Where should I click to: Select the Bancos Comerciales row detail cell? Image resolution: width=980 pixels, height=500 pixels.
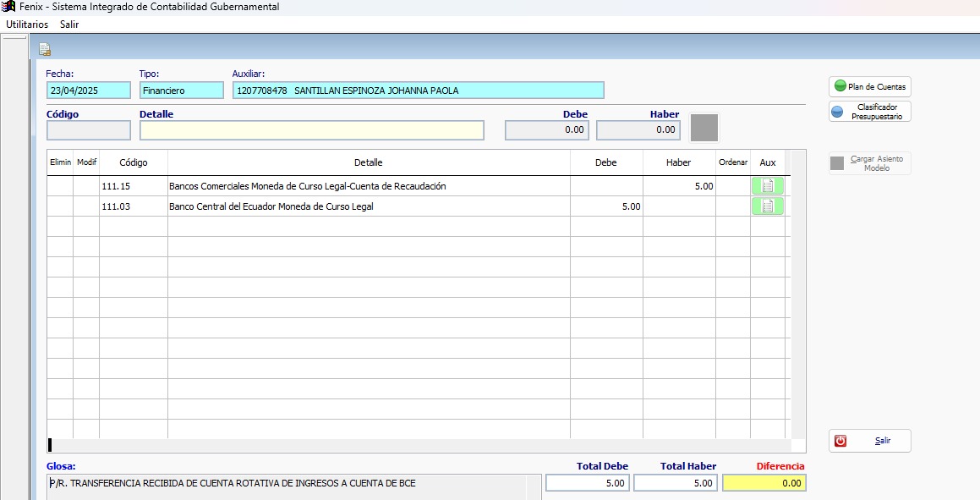tap(368, 186)
